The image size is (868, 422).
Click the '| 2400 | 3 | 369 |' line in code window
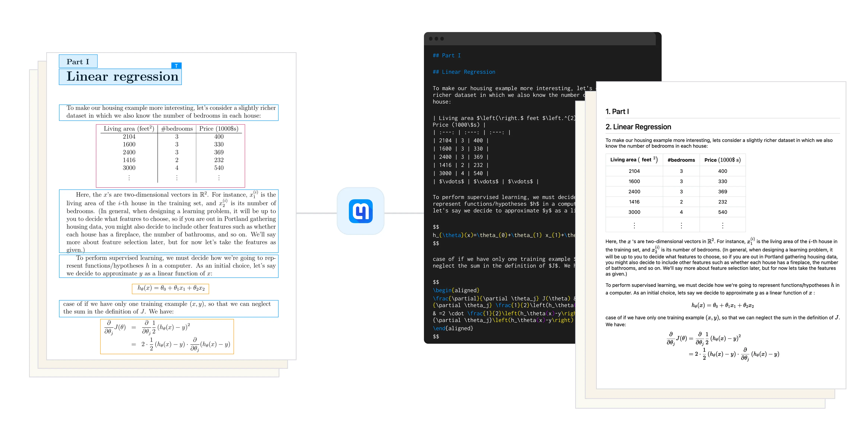(461, 157)
